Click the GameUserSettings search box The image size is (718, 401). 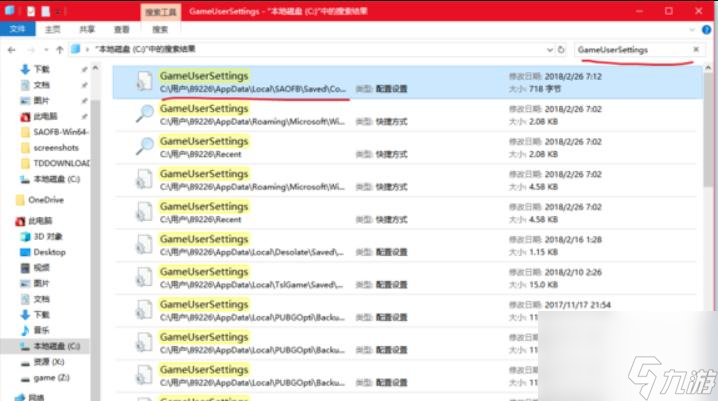pyautogui.click(x=632, y=49)
